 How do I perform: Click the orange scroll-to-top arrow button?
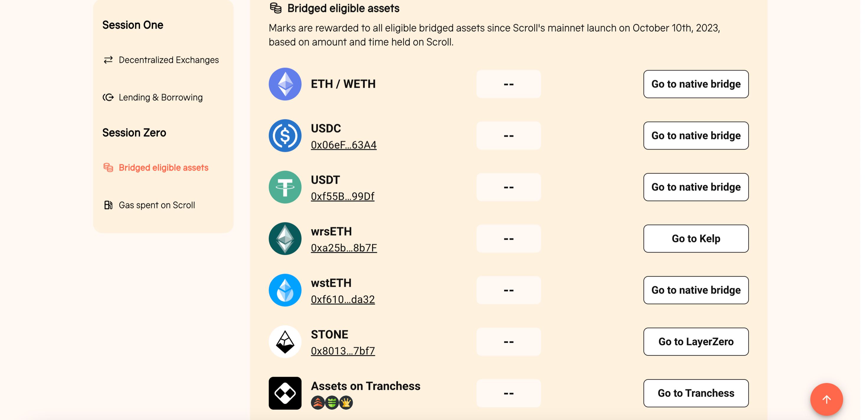pyautogui.click(x=827, y=399)
